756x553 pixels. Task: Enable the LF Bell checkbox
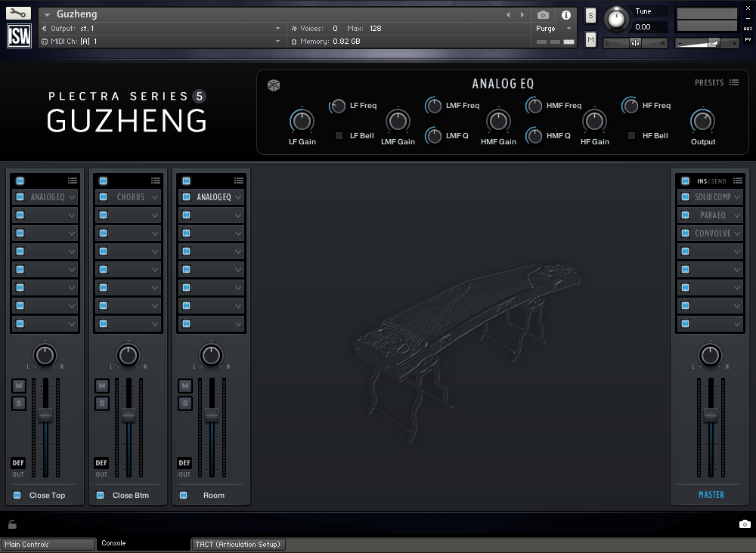click(337, 136)
